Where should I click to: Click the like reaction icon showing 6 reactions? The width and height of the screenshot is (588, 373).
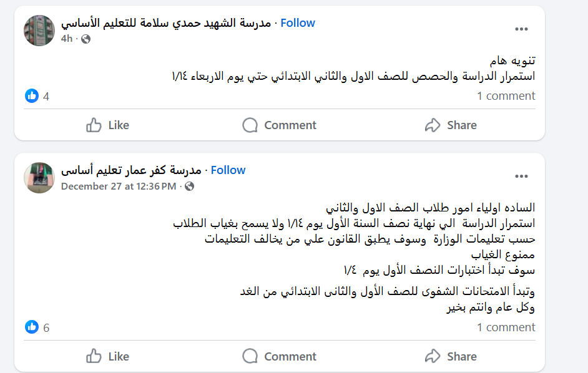click(x=31, y=327)
